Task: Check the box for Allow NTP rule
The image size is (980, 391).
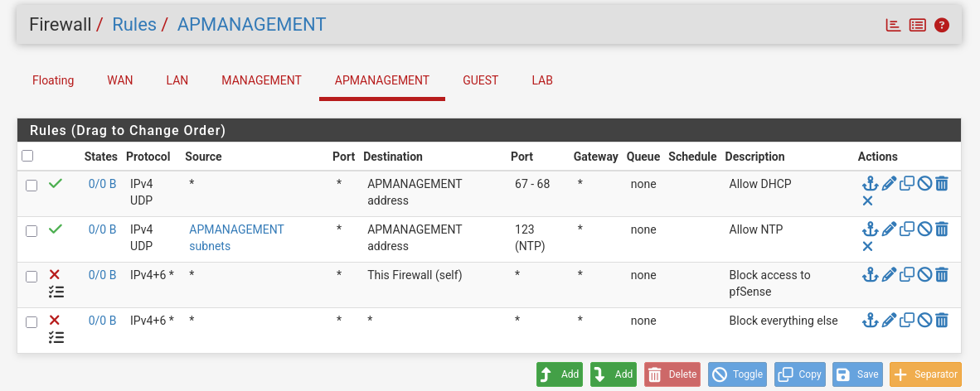Action: point(32,231)
